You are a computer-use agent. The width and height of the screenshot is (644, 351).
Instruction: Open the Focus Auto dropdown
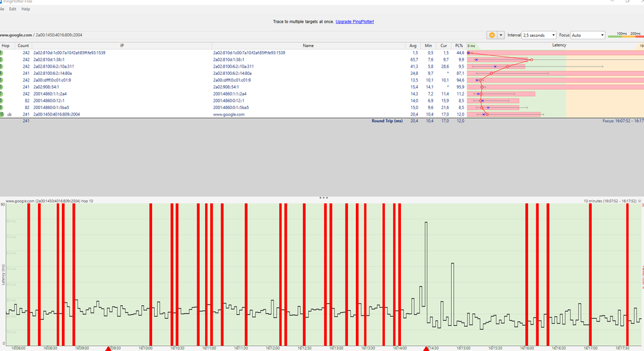[x=588, y=35]
